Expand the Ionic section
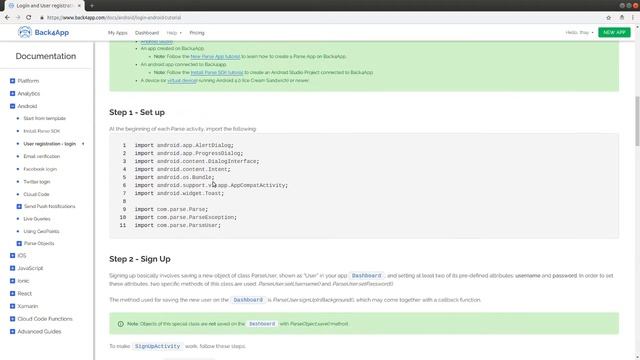The image size is (640, 360). tap(13, 281)
